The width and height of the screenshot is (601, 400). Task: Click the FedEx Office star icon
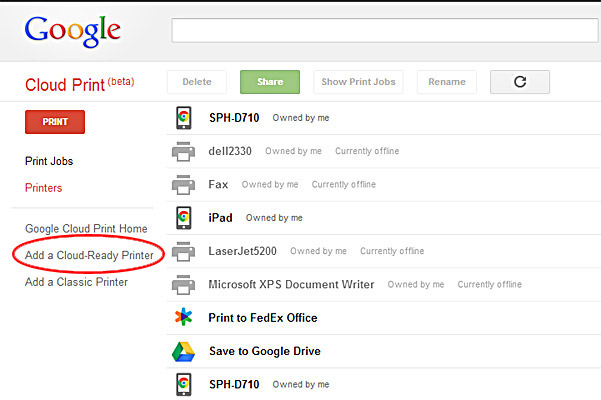[x=183, y=317]
